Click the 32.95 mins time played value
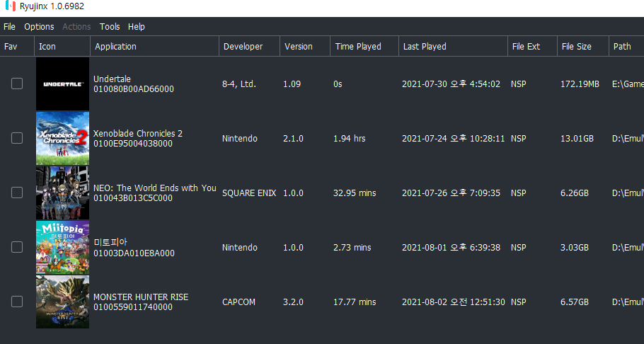The height and width of the screenshot is (344, 644). (x=355, y=193)
